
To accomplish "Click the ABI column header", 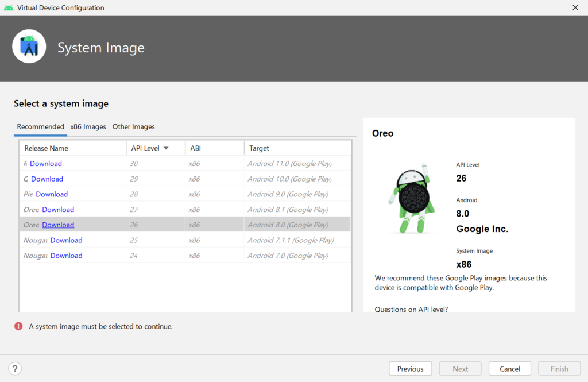I will point(215,148).
